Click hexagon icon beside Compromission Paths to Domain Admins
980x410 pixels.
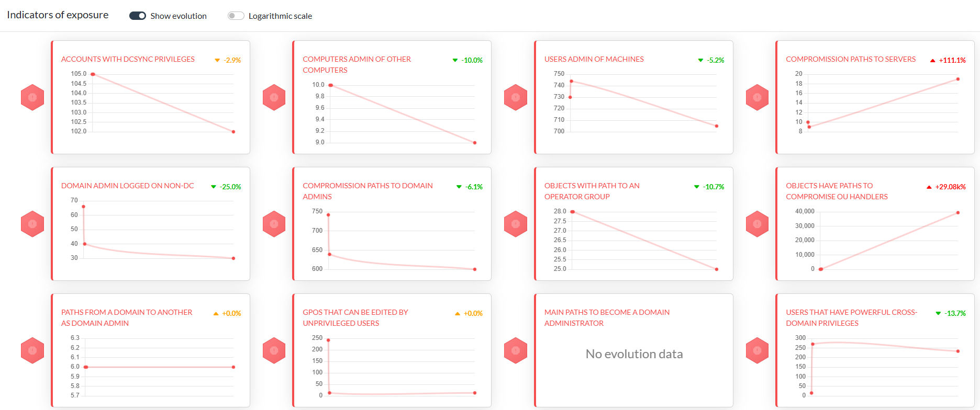coord(274,224)
